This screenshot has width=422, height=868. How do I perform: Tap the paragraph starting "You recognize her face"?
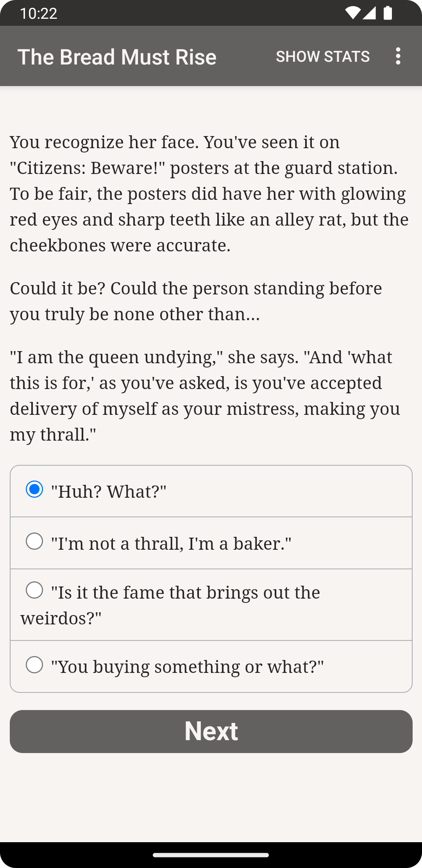pos(209,194)
